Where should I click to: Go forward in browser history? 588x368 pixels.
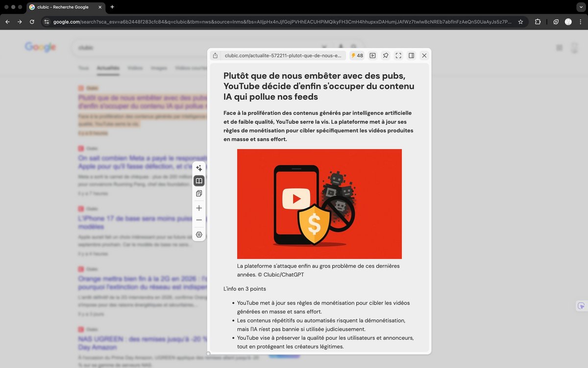click(20, 22)
